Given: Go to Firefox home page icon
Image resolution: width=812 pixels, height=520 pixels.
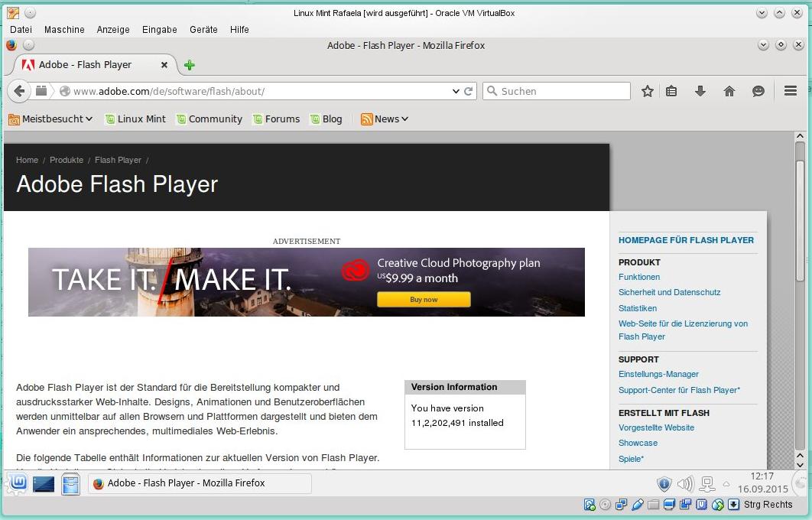Looking at the screenshot, I should pos(729,91).
